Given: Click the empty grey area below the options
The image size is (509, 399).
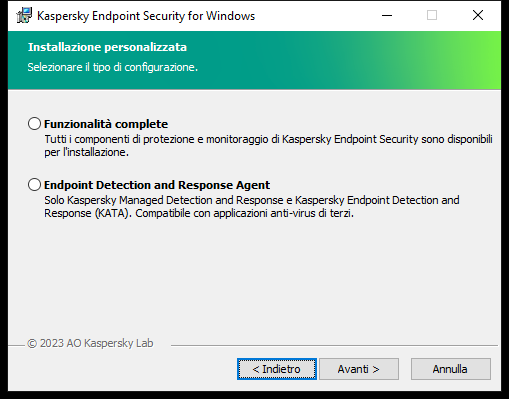Looking at the screenshot, I should coord(254,277).
